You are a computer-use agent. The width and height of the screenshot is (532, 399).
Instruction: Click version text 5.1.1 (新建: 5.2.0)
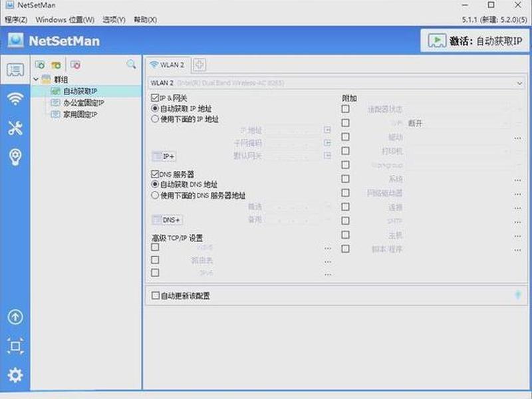[495, 20]
